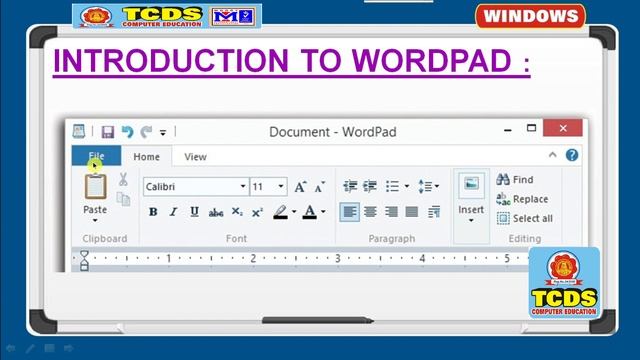Click the ruler indent marker
This screenshot has width=640, height=360.
coord(84,260)
